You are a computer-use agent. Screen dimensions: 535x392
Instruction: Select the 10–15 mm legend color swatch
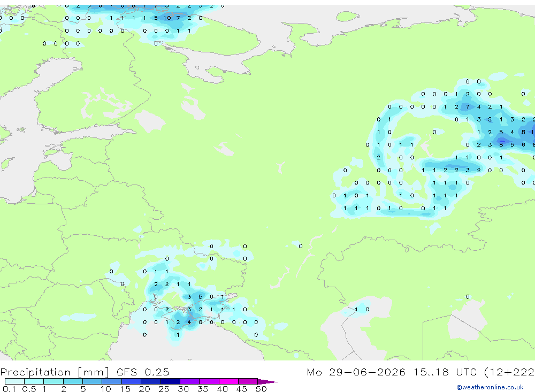point(112,381)
